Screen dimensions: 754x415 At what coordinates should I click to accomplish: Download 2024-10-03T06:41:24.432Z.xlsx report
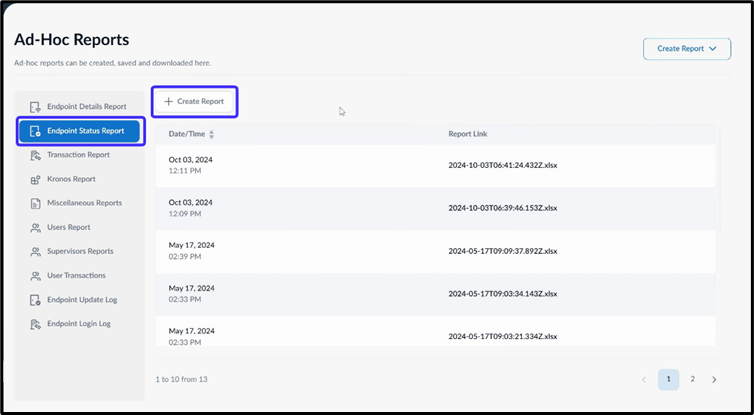(x=503, y=165)
